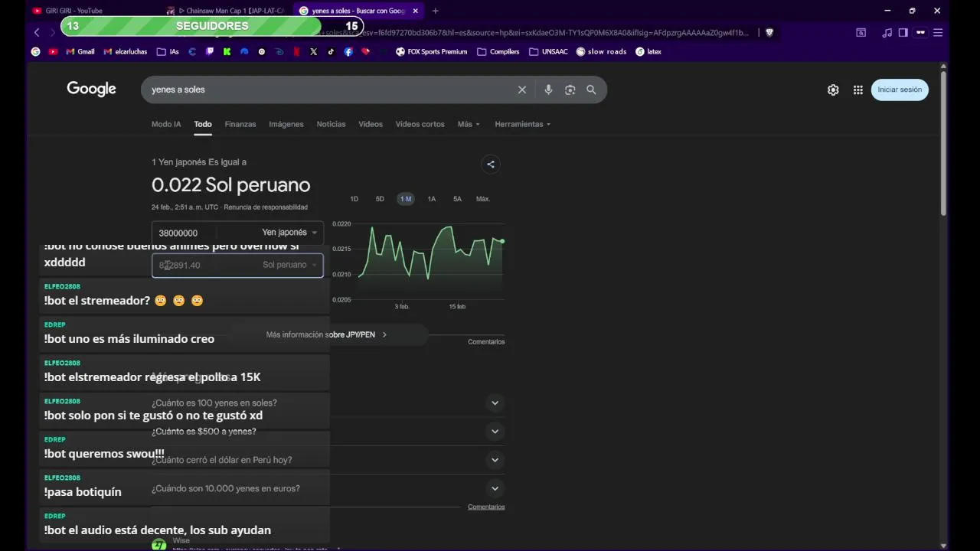Open the Google apps grid

coord(858,90)
